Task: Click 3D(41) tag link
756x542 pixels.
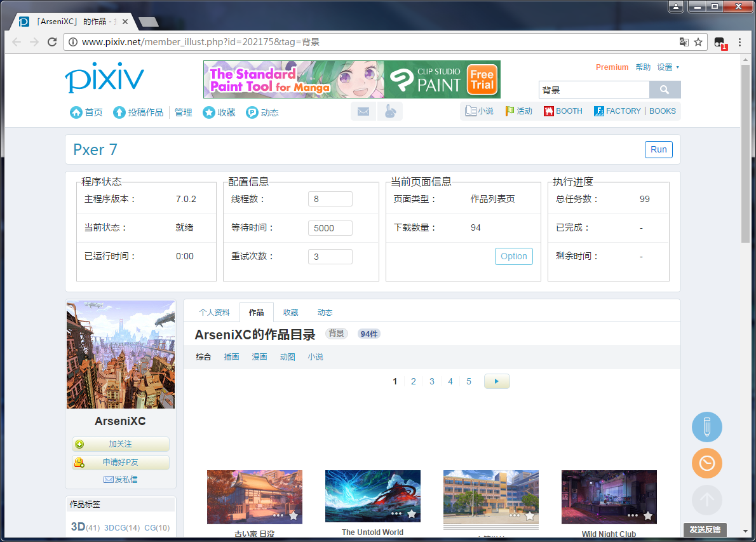Action: (85, 527)
